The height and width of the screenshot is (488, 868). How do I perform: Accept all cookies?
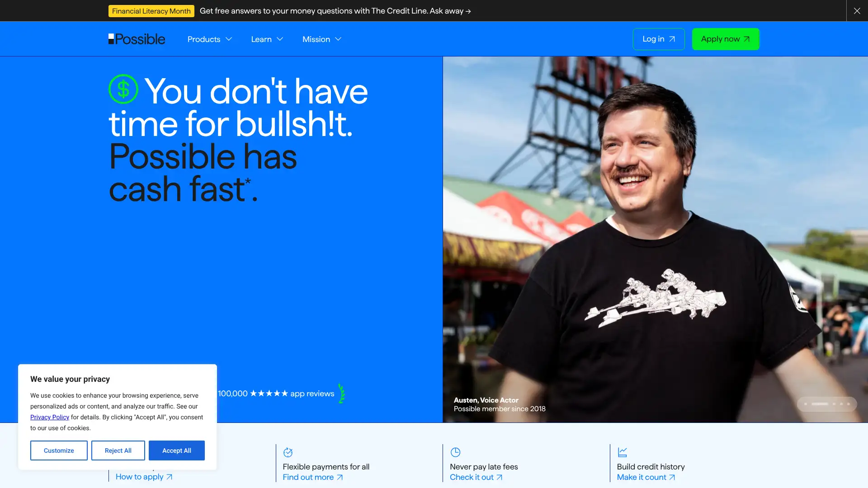pos(177,450)
